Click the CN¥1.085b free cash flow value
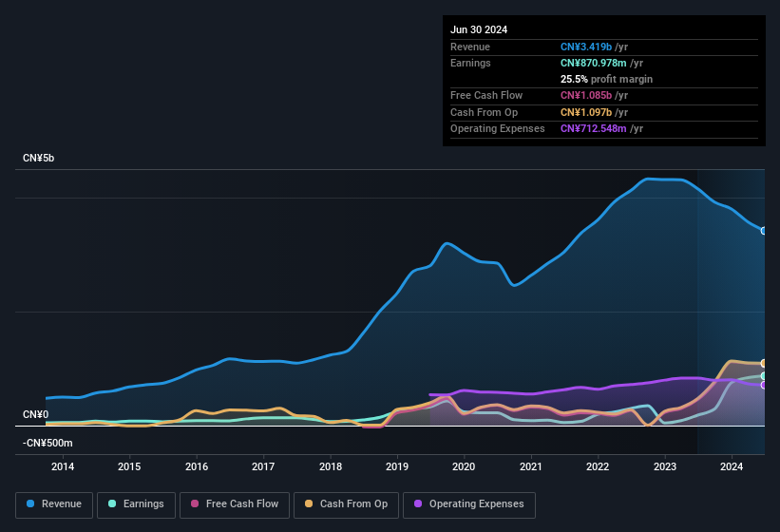Screen dimensions: 780x532 (x=586, y=95)
